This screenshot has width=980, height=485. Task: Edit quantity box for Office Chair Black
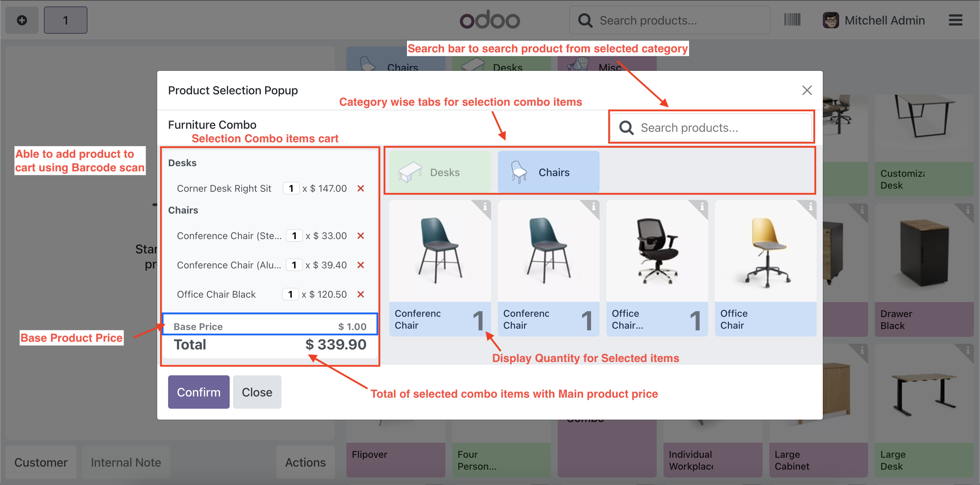290,294
